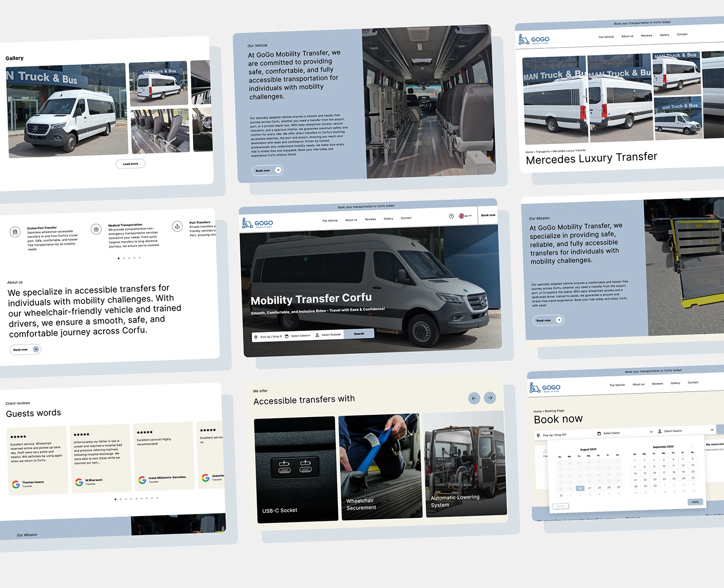Select September 15 in the calendar
The height and width of the screenshot is (588, 724).
tap(645, 473)
